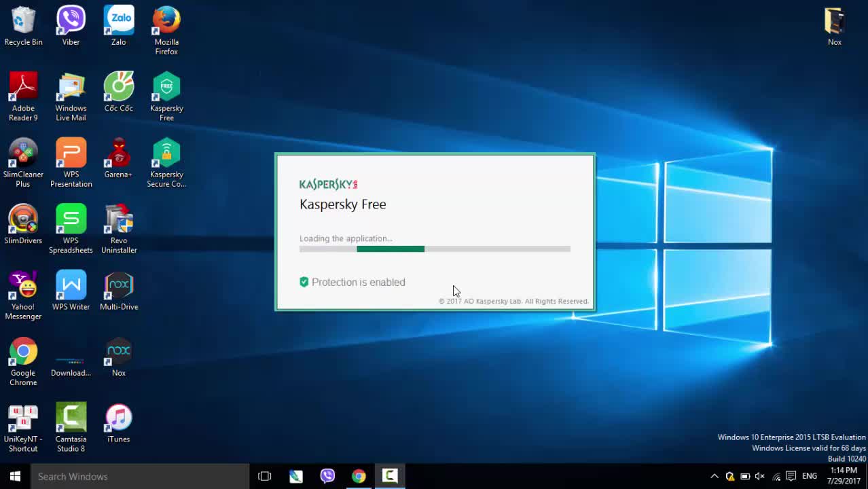Click the Search Windows box
Image resolution: width=868 pixels, height=489 pixels.
click(x=140, y=476)
